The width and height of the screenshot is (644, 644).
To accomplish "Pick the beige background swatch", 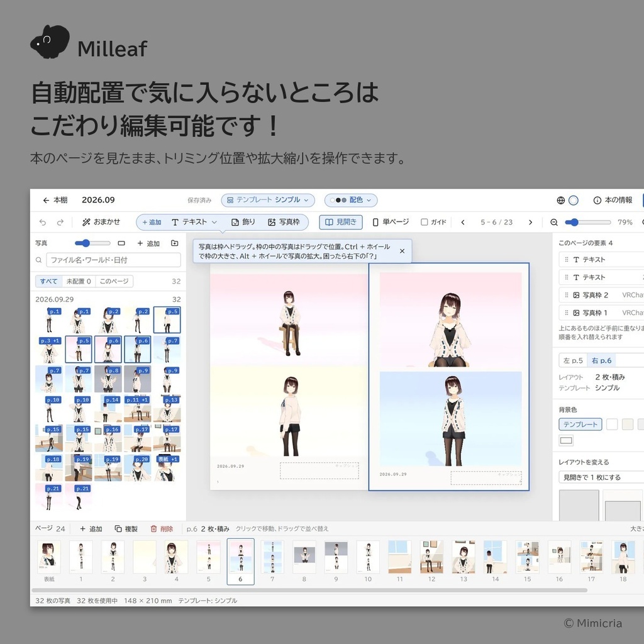I will 628,425.
